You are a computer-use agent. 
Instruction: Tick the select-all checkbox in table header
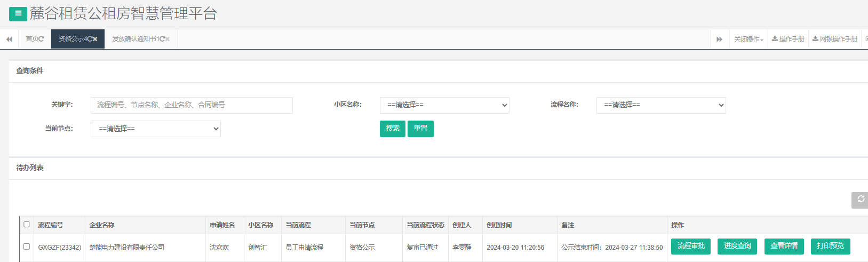27,225
